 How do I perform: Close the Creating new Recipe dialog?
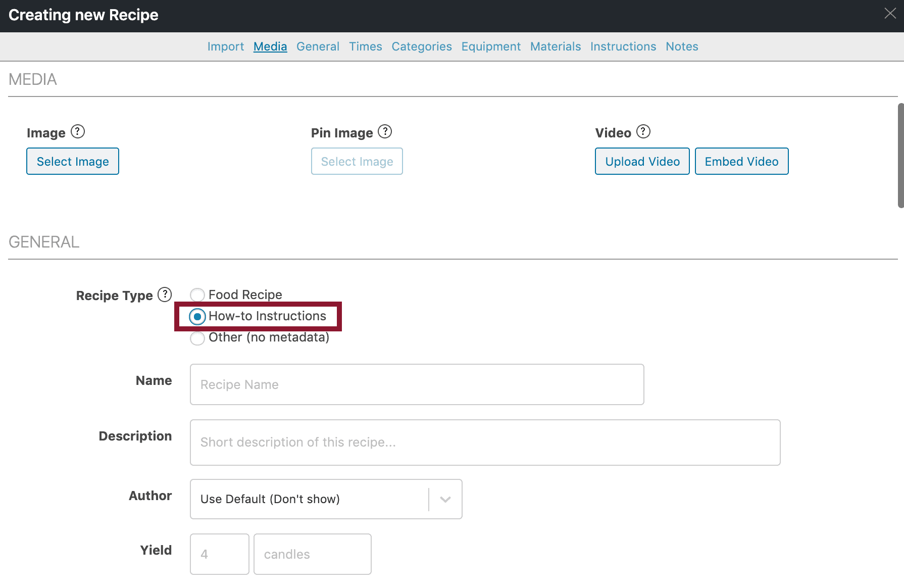tap(890, 14)
